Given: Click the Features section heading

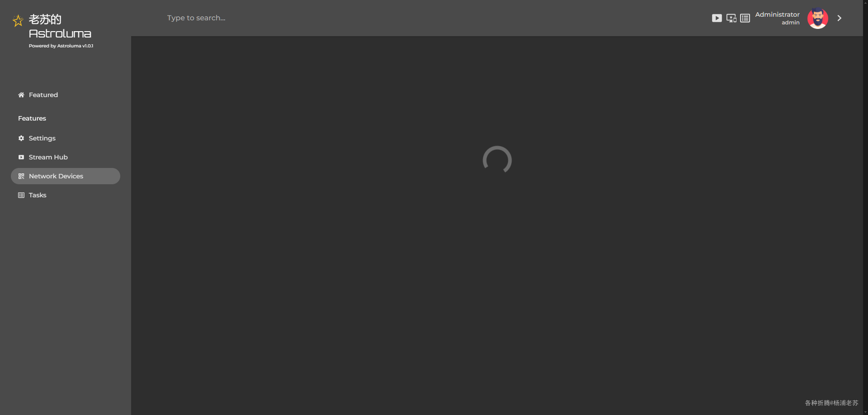Looking at the screenshot, I should tap(32, 118).
